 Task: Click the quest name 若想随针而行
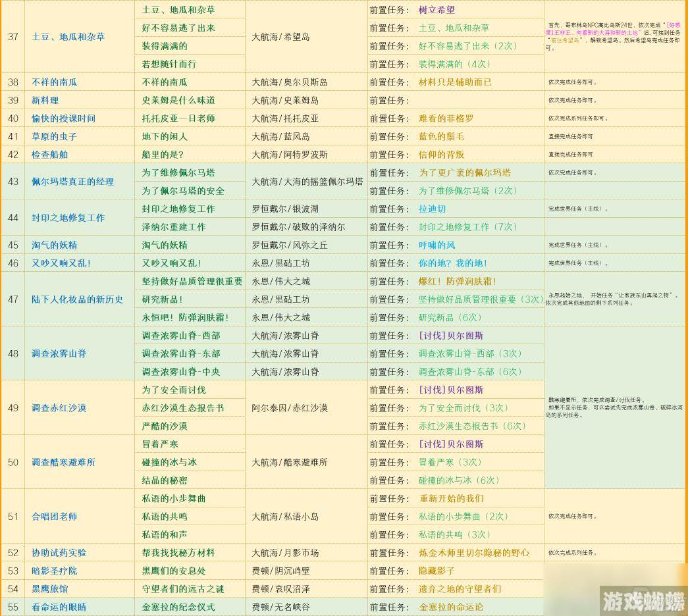[169, 64]
